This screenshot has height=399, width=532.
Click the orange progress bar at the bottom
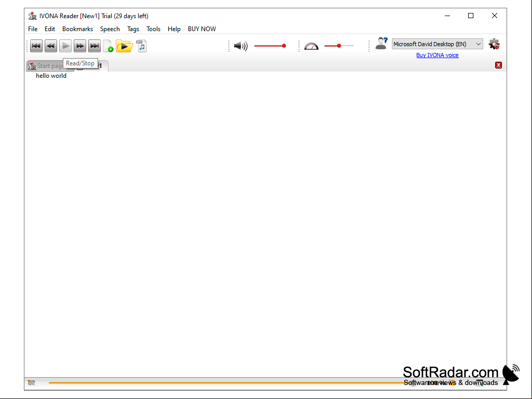pos(231,383)
